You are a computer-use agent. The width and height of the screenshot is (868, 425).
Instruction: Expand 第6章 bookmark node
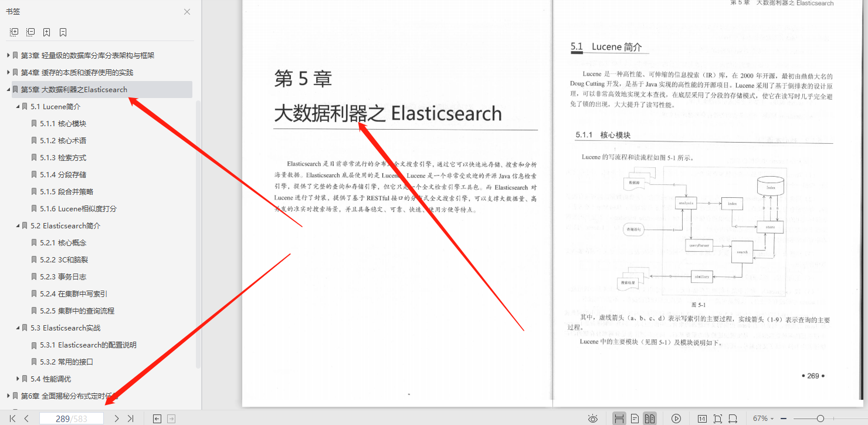coord(8,396)
